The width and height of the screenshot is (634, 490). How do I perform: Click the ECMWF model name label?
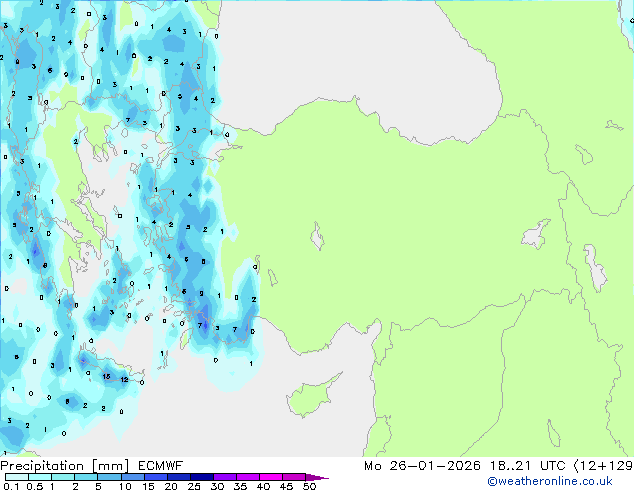point(161,466)
